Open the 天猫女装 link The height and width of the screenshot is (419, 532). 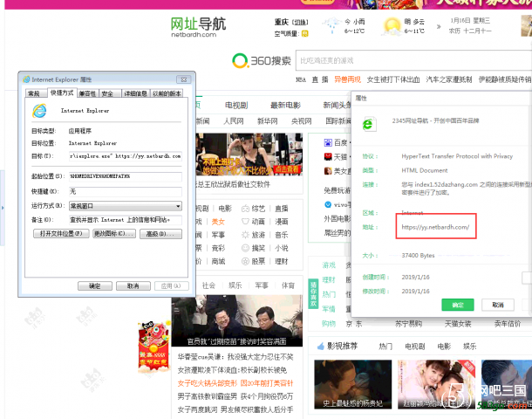click(458, 324)
